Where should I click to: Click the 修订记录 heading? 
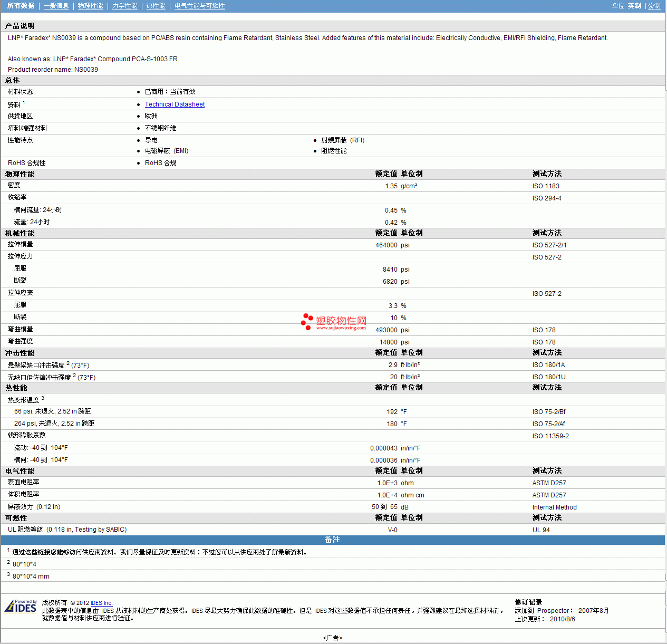tap(528, 602)
